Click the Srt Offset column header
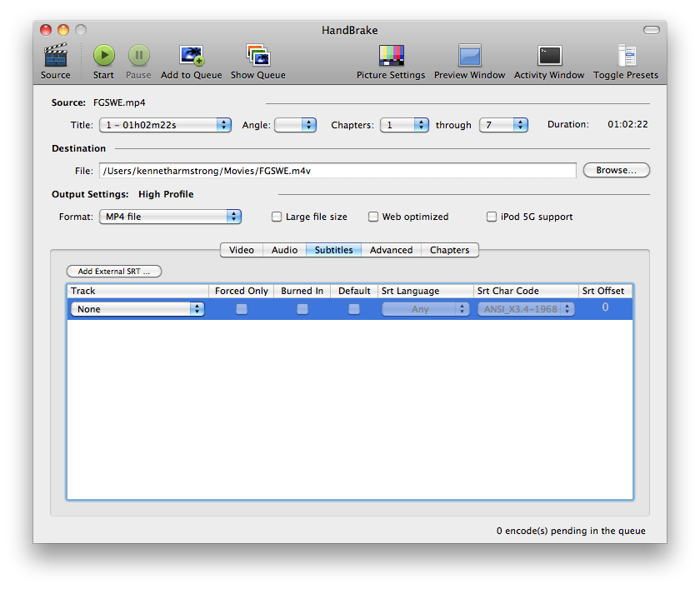The height and width of the screenshot is (589, 700). click(605, 291)
